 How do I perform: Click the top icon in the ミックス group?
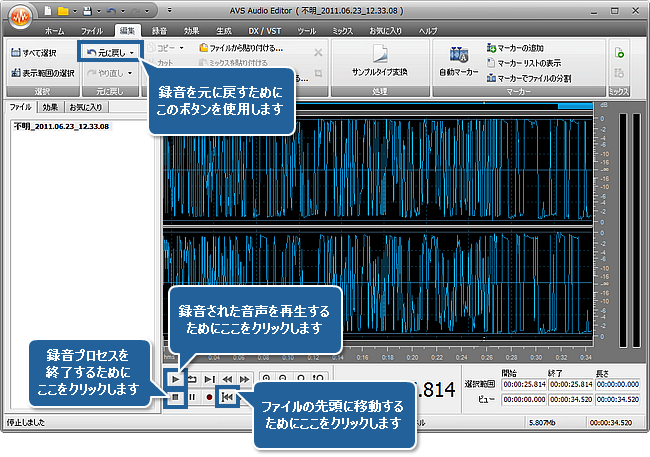click(619, 53)
